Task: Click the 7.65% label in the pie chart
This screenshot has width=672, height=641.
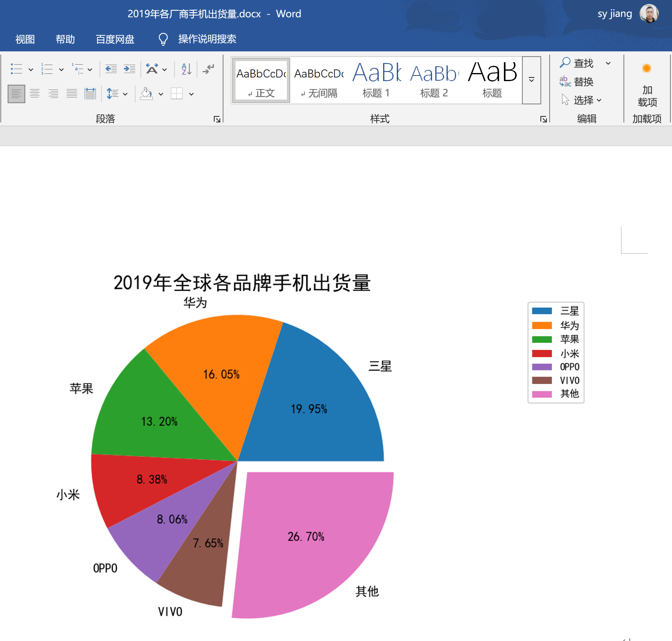Action: tap(208, 543)
